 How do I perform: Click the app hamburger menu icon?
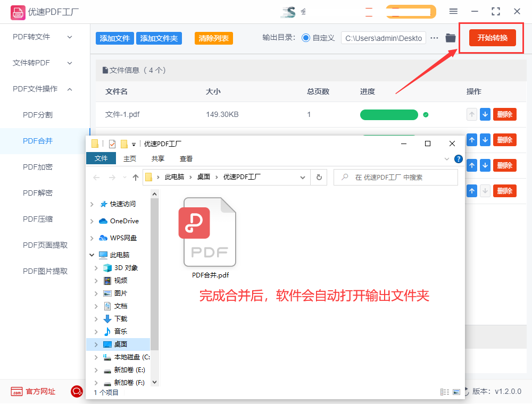[453, 11]
